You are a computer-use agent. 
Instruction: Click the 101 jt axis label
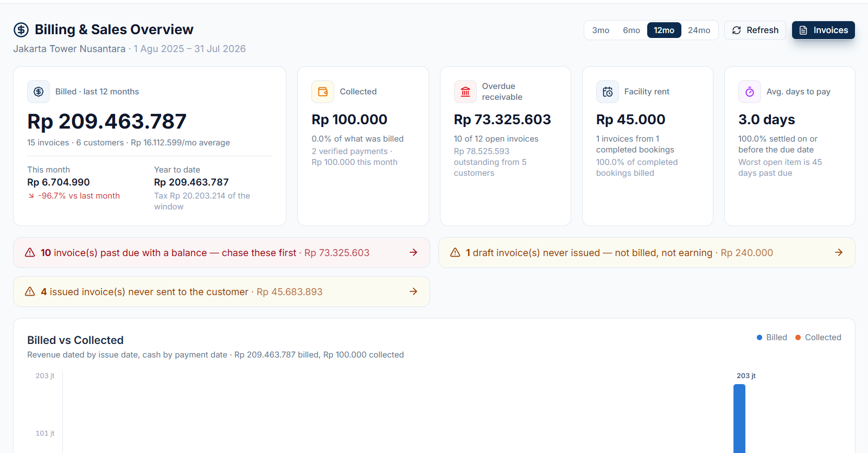point(45,433)
